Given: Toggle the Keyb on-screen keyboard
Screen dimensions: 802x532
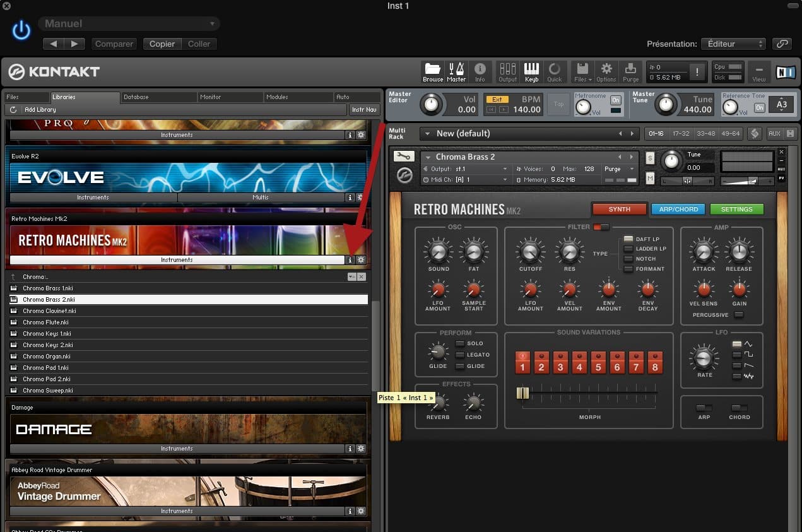Looking at the screenshot, I should coord(531,72).
